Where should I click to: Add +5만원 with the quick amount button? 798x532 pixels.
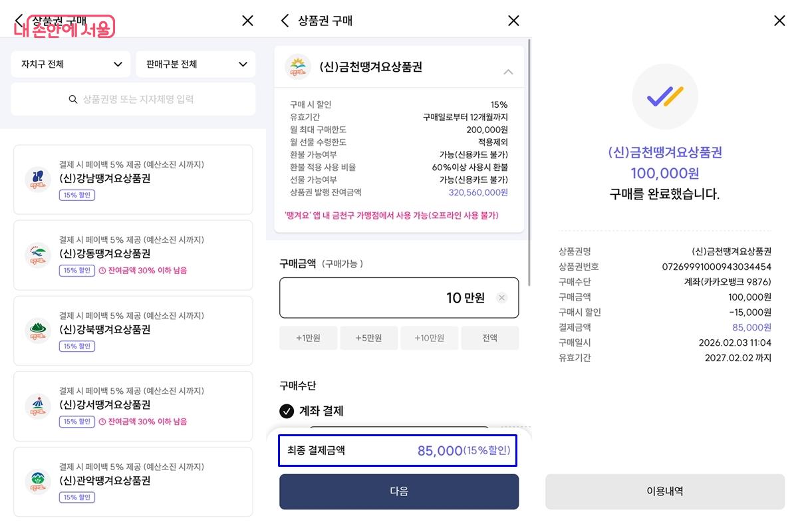[x=368, y=338]
